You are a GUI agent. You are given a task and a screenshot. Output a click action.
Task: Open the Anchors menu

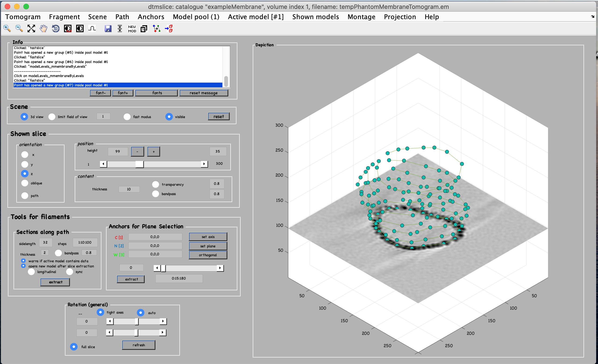point(151,17)
